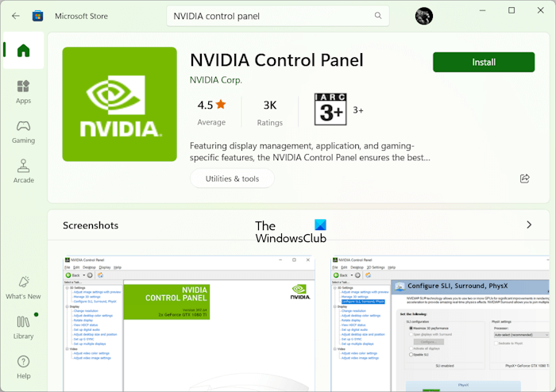Click the IARC 3+ rating badge

pos(330,109)
